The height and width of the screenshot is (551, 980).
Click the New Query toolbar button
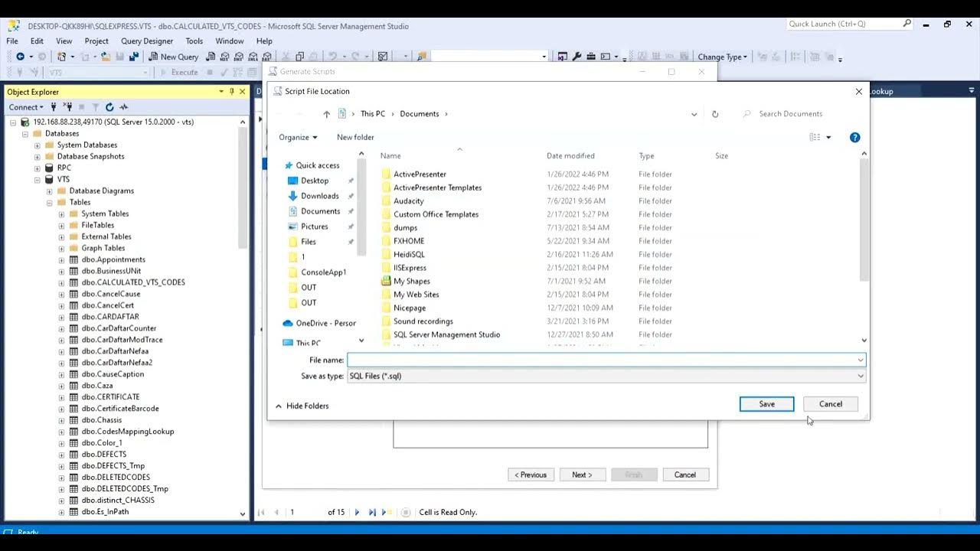[x=174, y=57]
